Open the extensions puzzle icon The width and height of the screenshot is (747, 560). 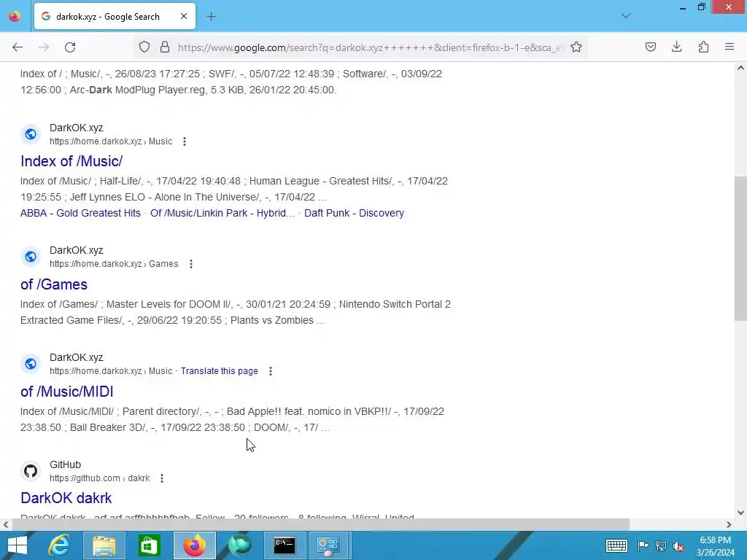tap(703, 47)
